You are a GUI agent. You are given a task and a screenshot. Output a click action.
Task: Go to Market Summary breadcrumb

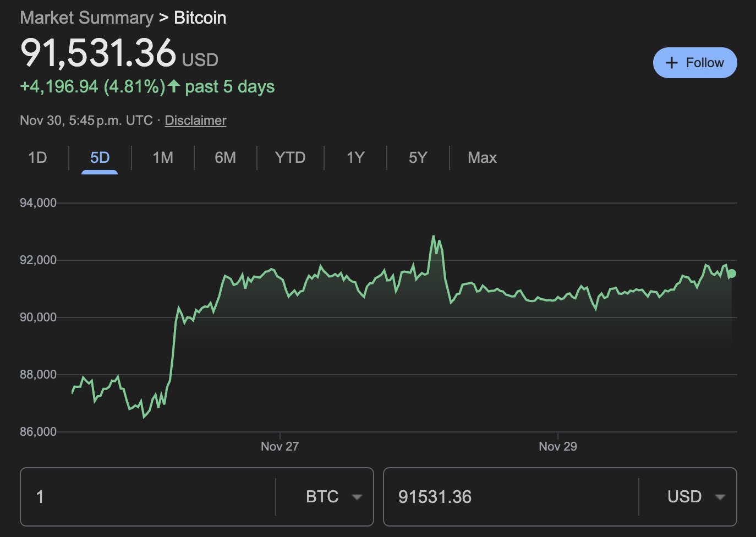87,18
